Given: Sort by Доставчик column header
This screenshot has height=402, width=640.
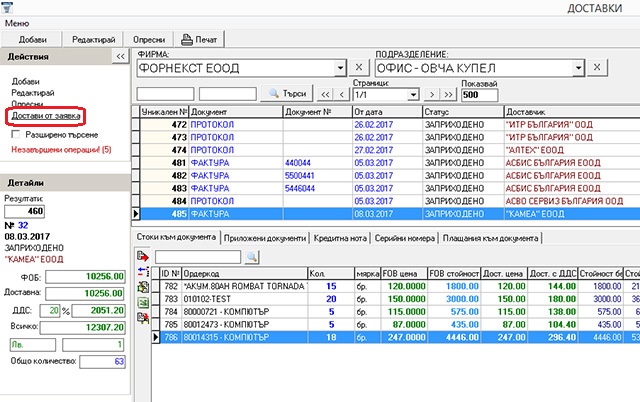Looking at the screenshot, I should (572, 111).
